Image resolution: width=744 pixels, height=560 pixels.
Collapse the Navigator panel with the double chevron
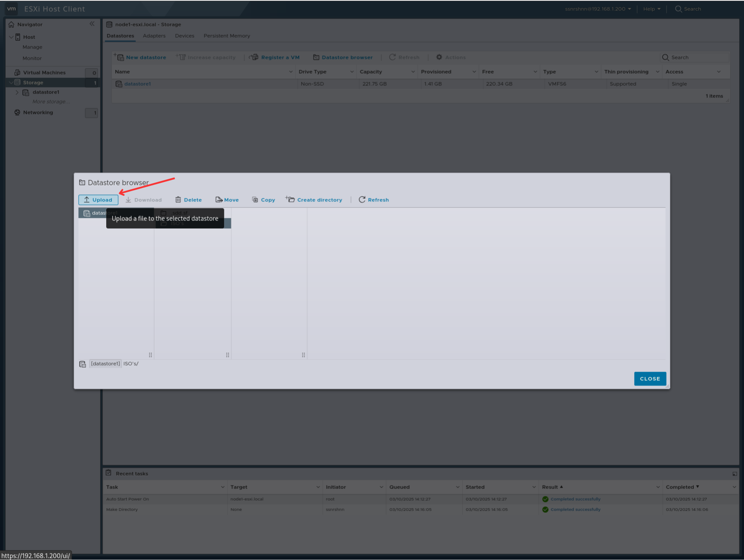point(92,24)
